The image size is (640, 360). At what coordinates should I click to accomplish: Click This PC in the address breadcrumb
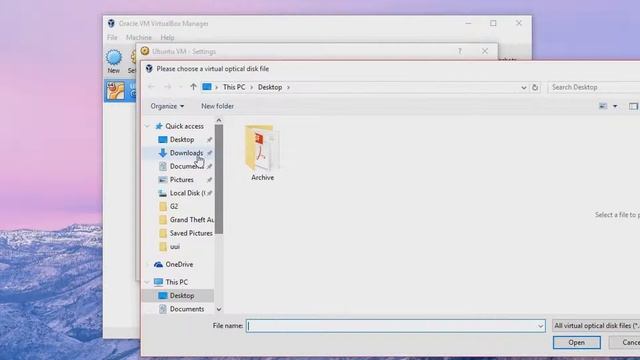click(x=234, y=87)
